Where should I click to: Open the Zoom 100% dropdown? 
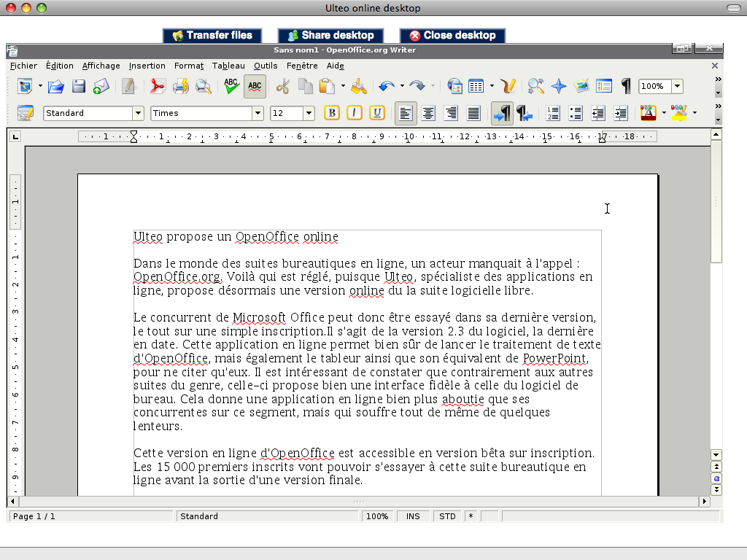[x=677, y=86]
